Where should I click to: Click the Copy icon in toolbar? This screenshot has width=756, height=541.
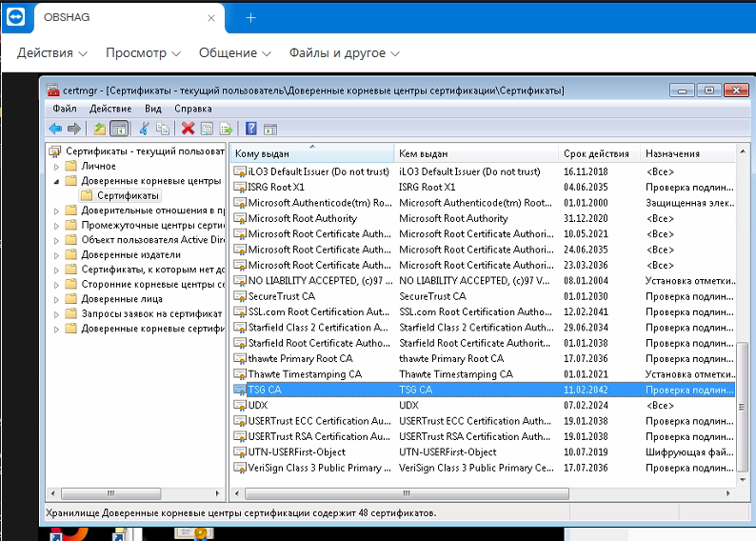163,129
